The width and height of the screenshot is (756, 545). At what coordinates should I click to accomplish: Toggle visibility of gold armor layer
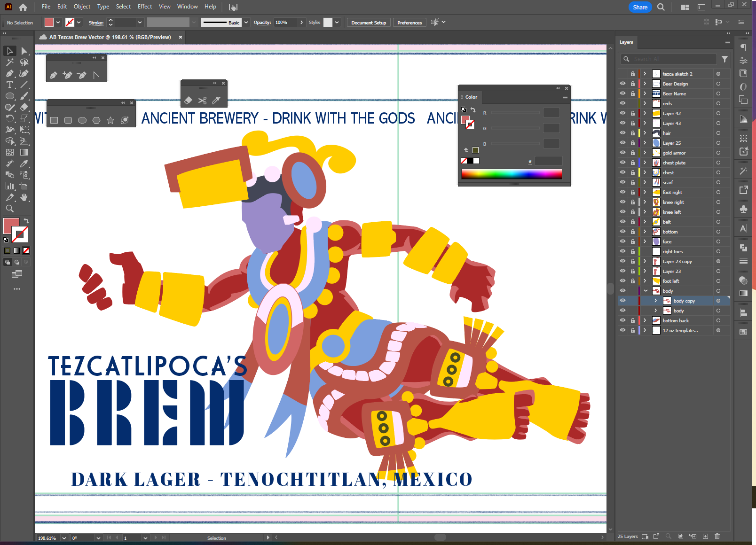point(622,153)
